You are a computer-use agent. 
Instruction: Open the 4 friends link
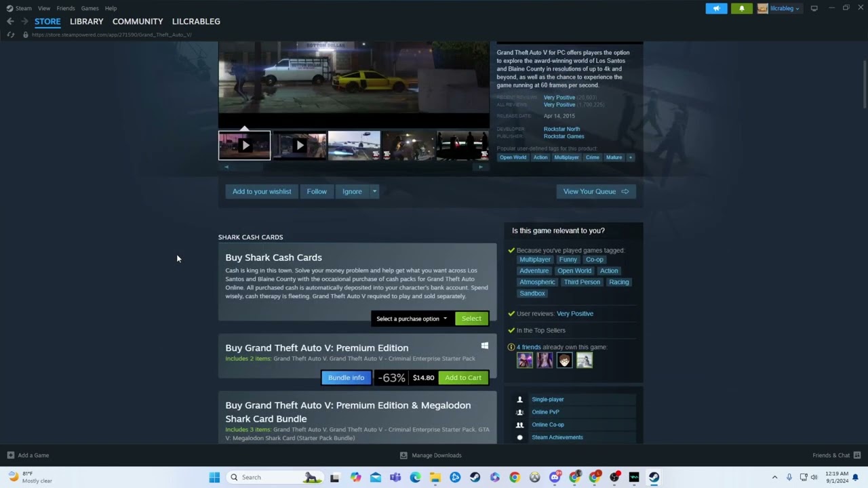(x=529, y=347)
